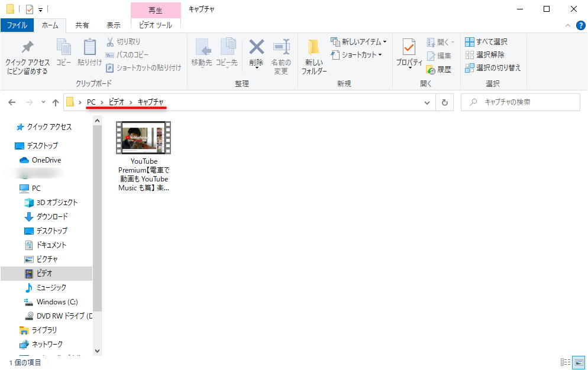Click navigation pane scrollbar up arrow

tap(97, 121)
